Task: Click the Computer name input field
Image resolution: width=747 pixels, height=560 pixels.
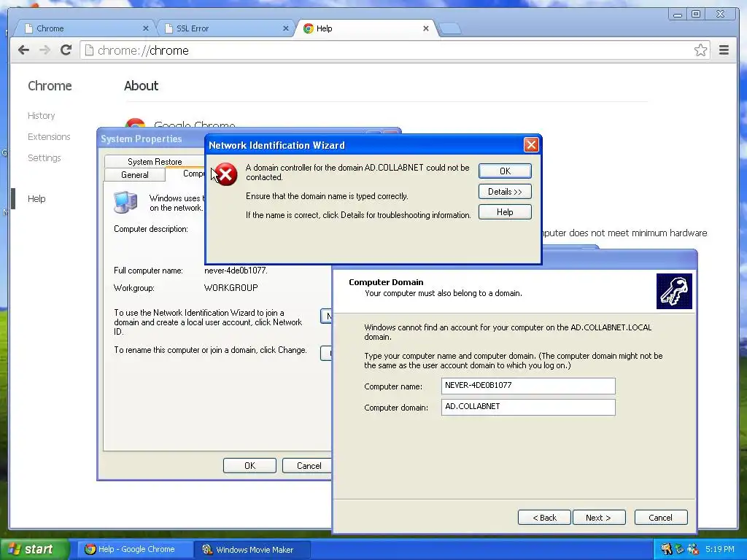Action: coord(528,386)
